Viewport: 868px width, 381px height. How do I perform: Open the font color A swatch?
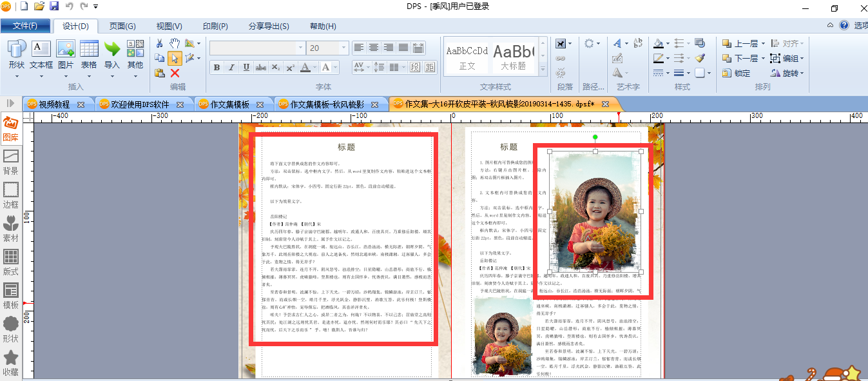coord(305,68)
